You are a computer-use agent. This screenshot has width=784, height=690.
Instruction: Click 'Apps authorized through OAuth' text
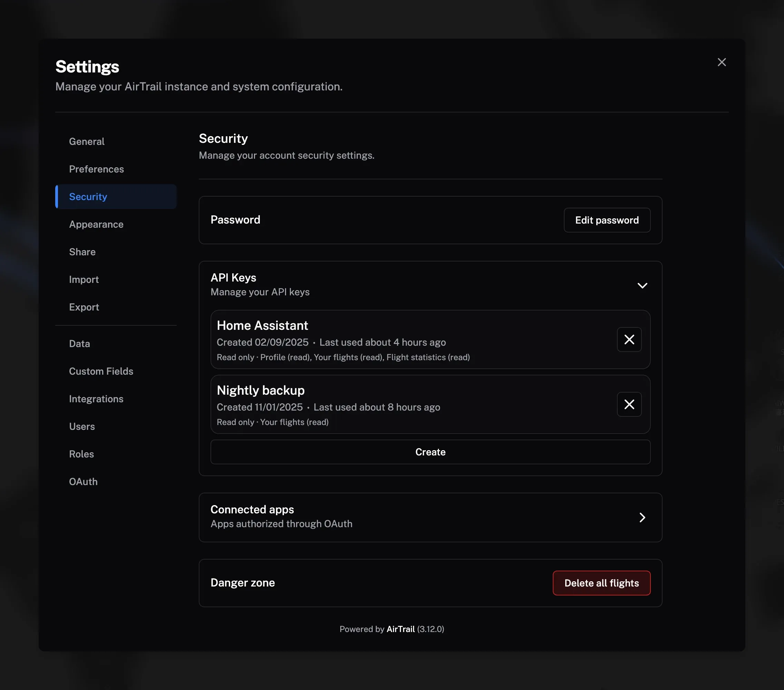click(282, 524)
